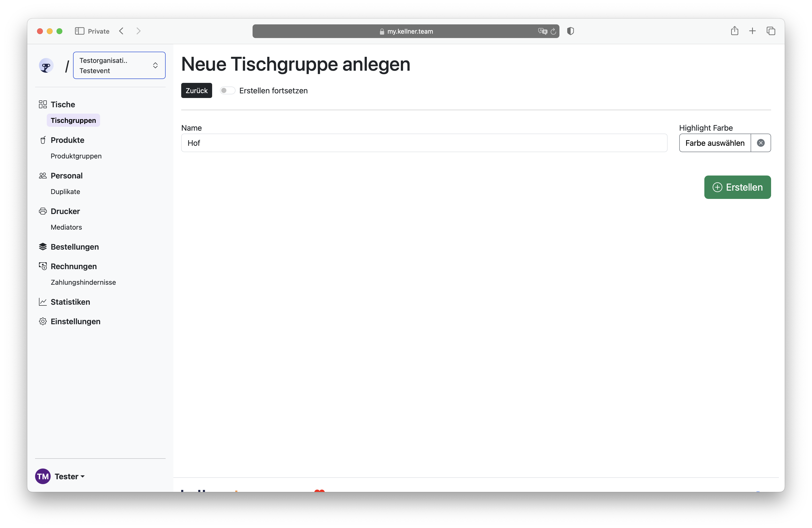Toggle Erstellen fortsetzen switch

point(227,90)
